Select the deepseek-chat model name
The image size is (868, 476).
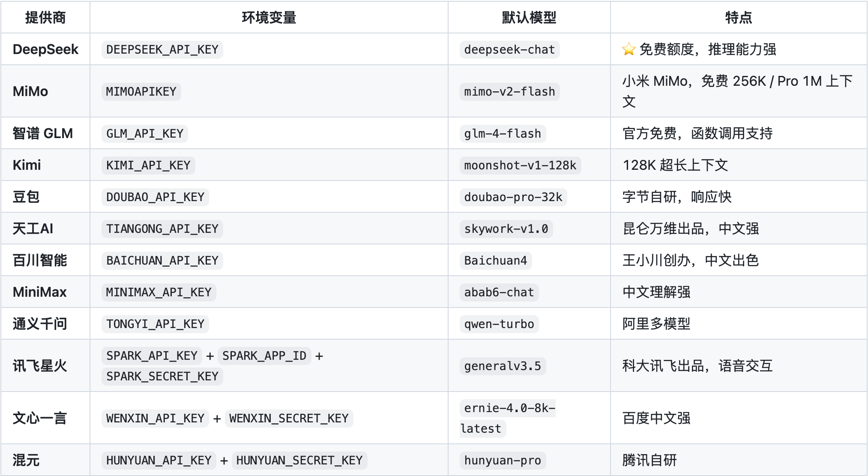point(509,49)
